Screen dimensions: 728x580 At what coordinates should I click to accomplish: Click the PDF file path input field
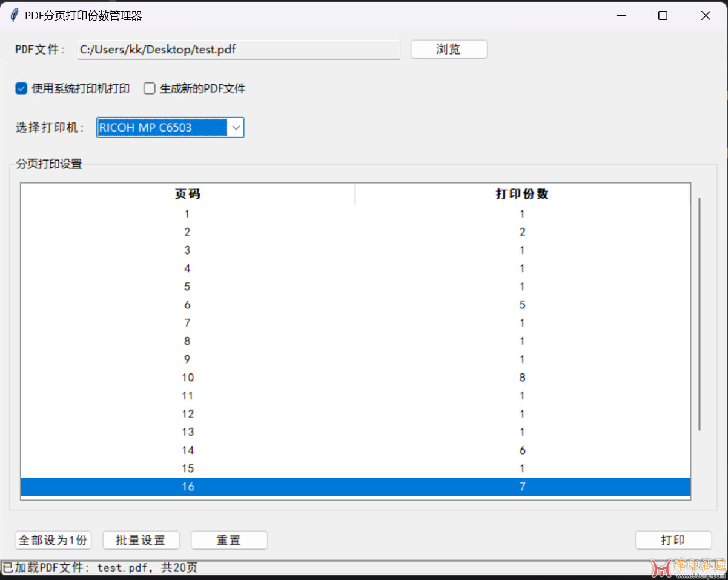239,50
